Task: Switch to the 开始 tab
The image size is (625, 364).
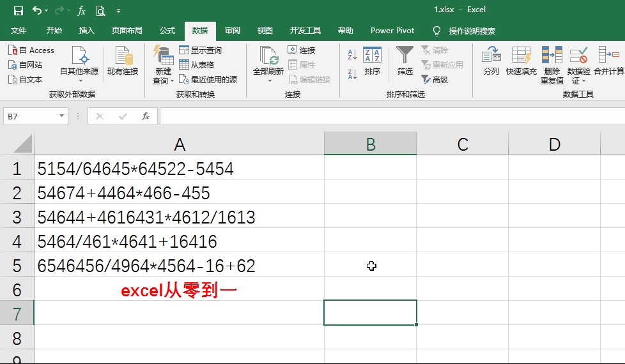Action: (x=54, y=31)
